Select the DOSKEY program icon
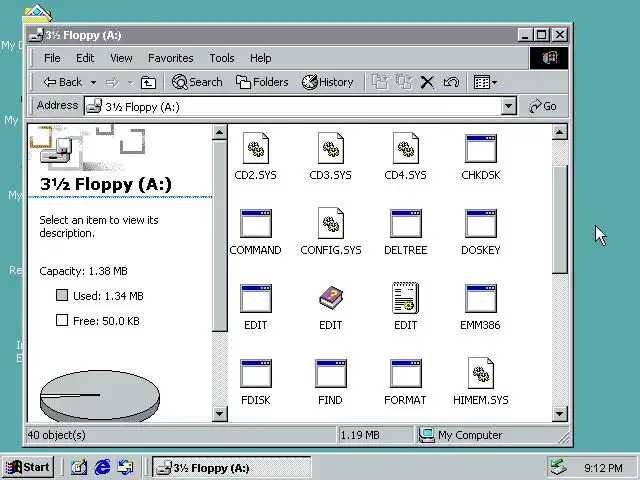This screenshot has height=480, width=640. click(x=481, y=224)
